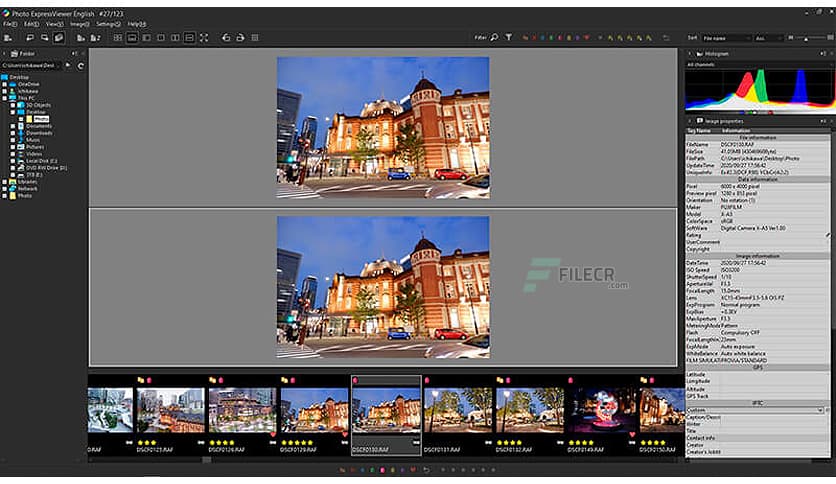
Task: Click the rotate left toolbar icon
Action: point(226,38)
